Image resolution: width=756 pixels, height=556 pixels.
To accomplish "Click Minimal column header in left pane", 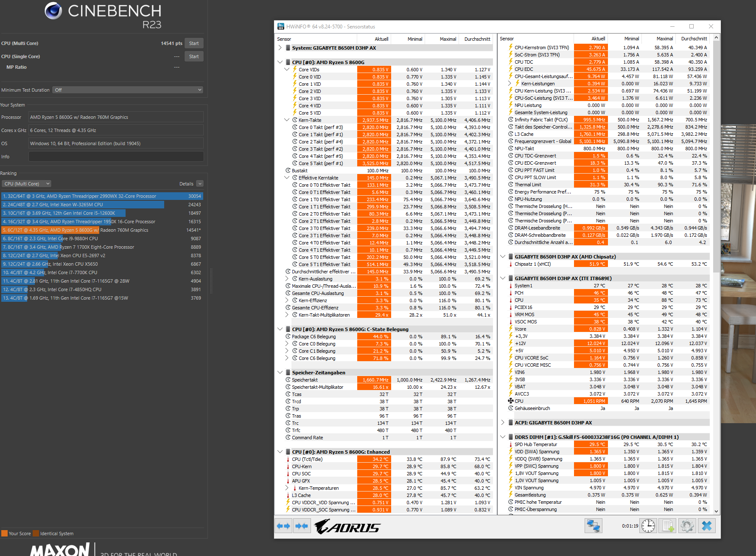I will [x=408, y=39].
